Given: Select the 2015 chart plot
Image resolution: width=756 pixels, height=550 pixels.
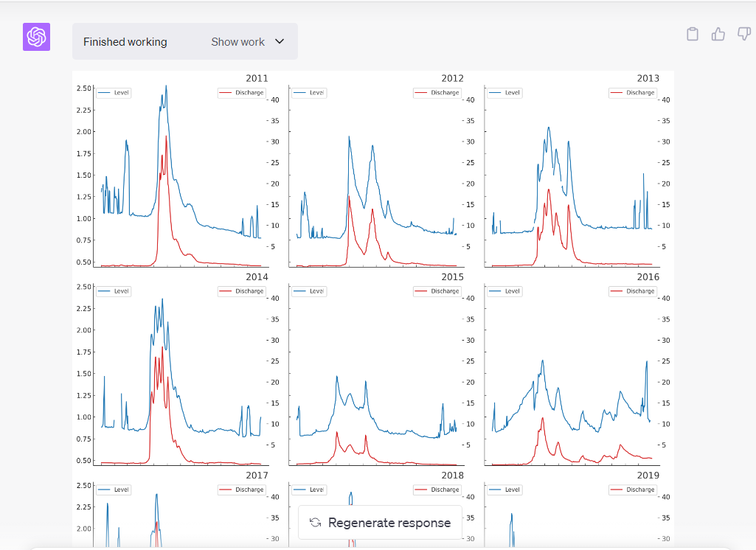Looking at the screenshot, I should pyautogui.click(x=375, y=376).
